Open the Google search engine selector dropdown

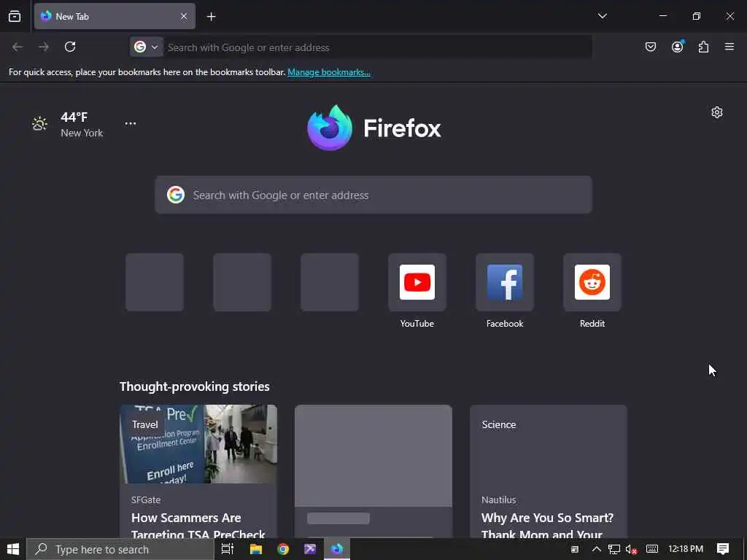click(146, 47)
